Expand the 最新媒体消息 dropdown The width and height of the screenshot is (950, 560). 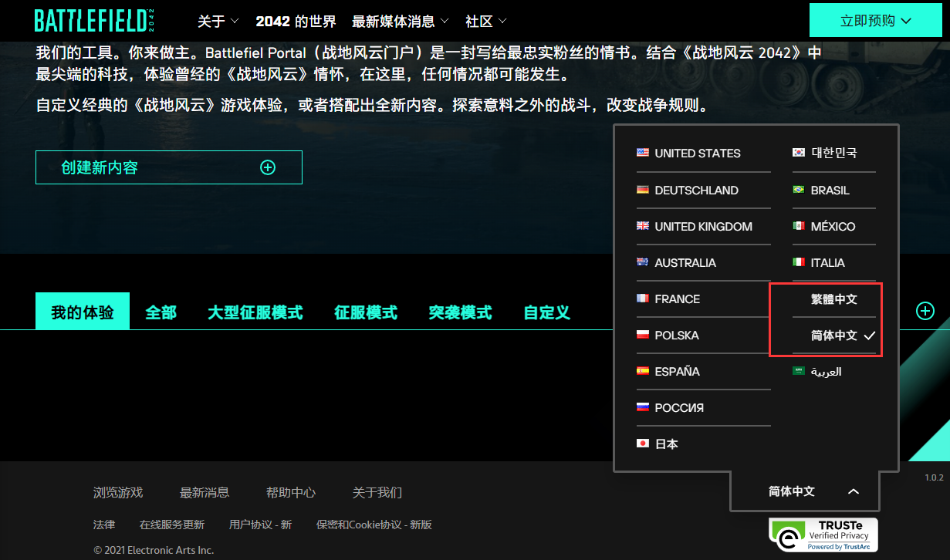point(401,21)
